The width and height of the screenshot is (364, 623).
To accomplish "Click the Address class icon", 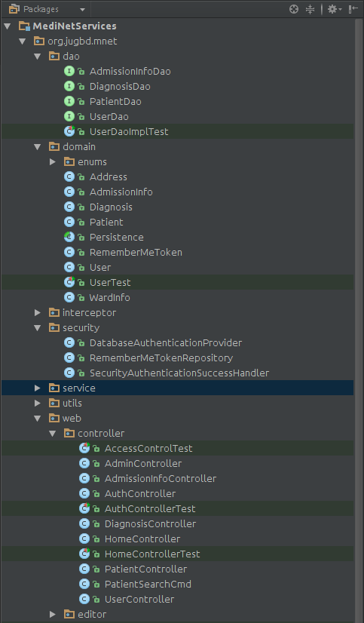I will [x=69, y=176].
